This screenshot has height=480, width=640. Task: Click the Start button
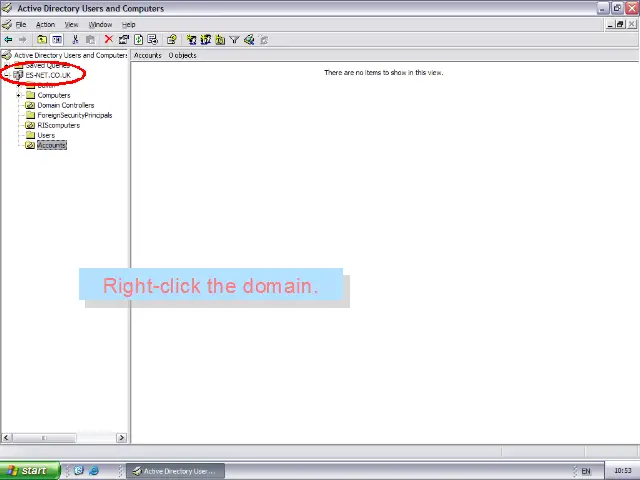point(30,471)
